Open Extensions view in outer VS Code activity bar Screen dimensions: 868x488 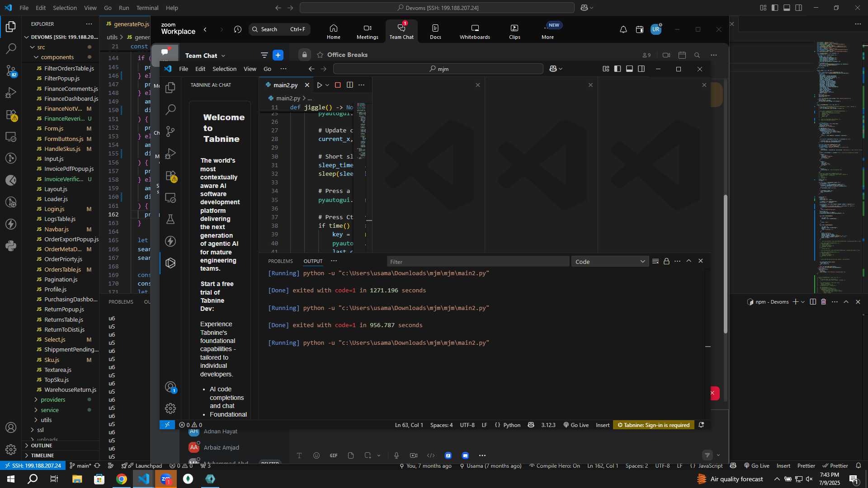(11, 115)
